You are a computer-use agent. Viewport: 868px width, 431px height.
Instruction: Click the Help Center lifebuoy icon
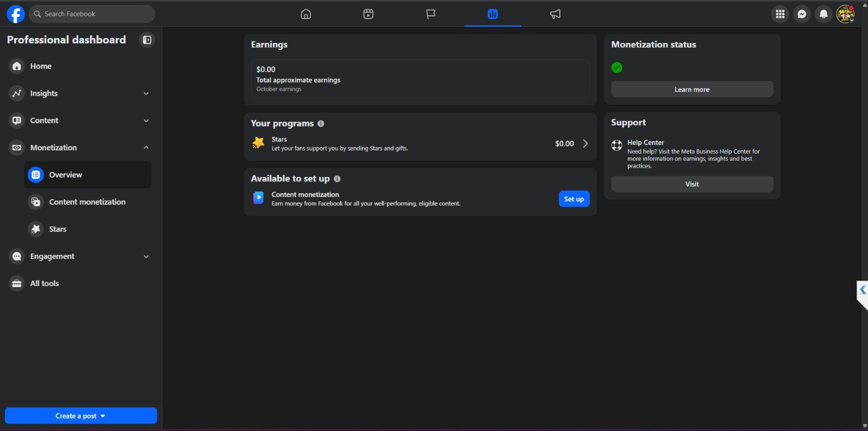coord(617,145)
